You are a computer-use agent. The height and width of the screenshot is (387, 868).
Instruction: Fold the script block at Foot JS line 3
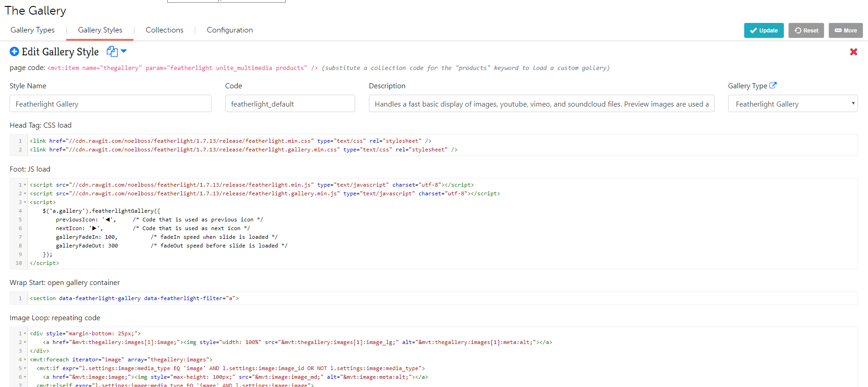pyautogui.click(x=25, y=202)
